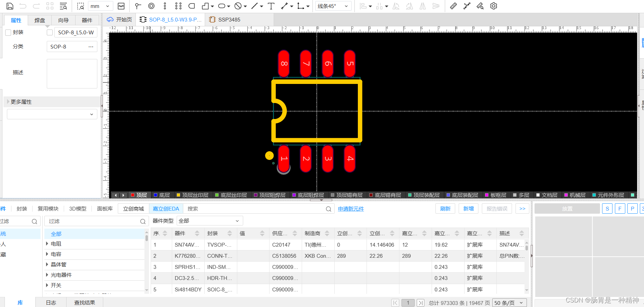
Task: Select the set origin axes tool
Action: pos(301,6)
